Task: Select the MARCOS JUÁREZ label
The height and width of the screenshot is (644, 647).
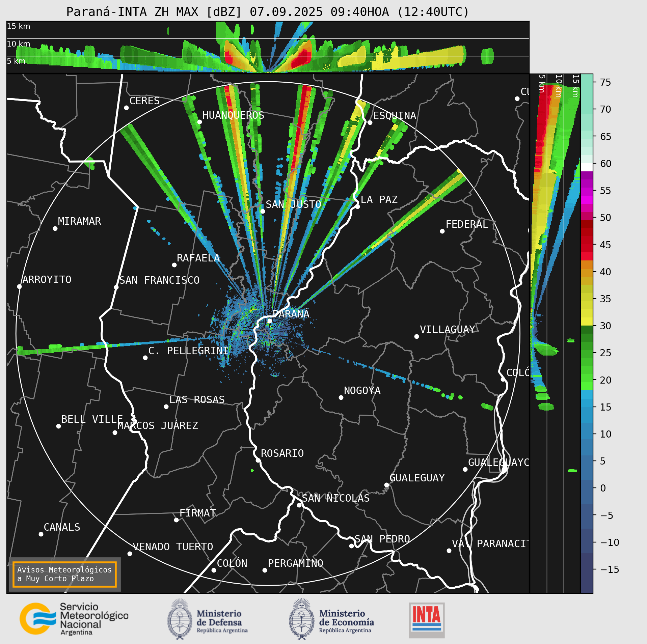Action: [x=158, y=425]
